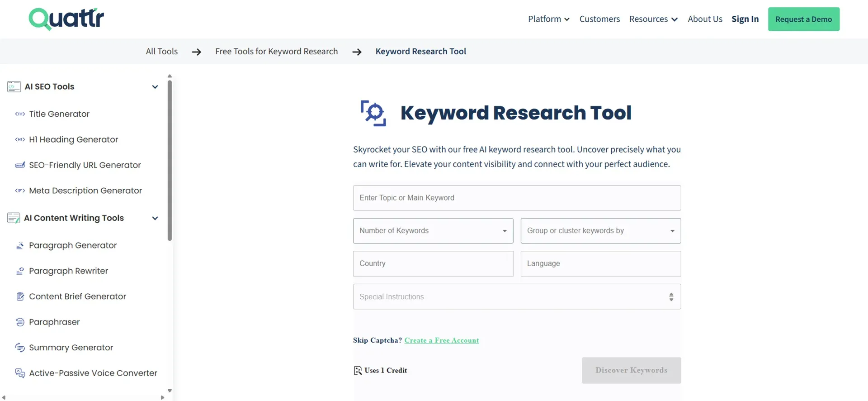Click the Content Brief Generator icon
The height and width of the screenshot is (401, 868).
point(20,297)
